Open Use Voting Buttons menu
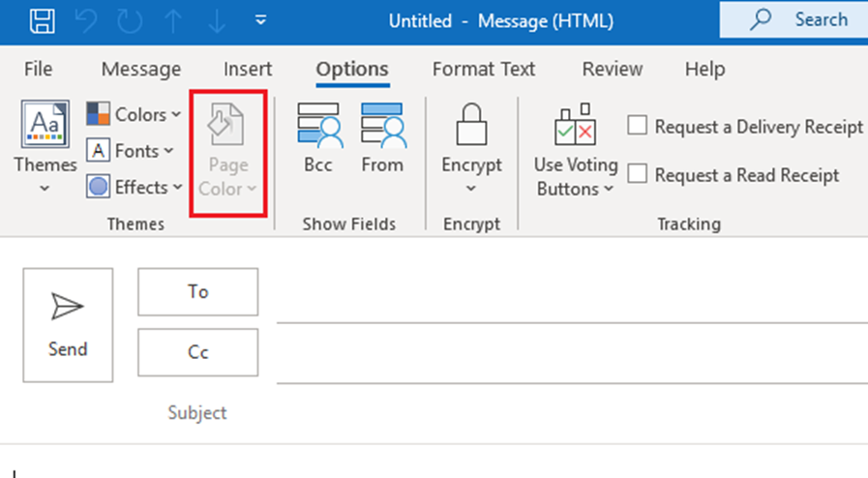This screenshot has height=478, width=868. (576, 150)
